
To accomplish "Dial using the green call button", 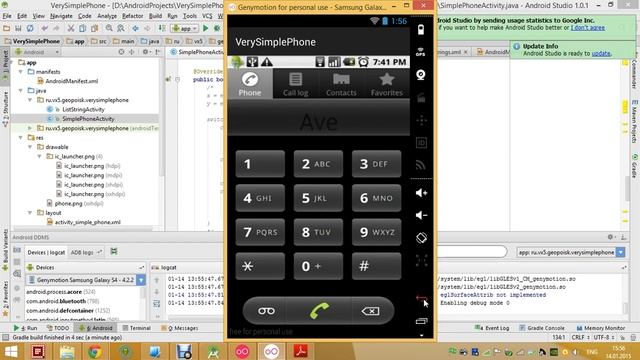I will pos(319,311).
